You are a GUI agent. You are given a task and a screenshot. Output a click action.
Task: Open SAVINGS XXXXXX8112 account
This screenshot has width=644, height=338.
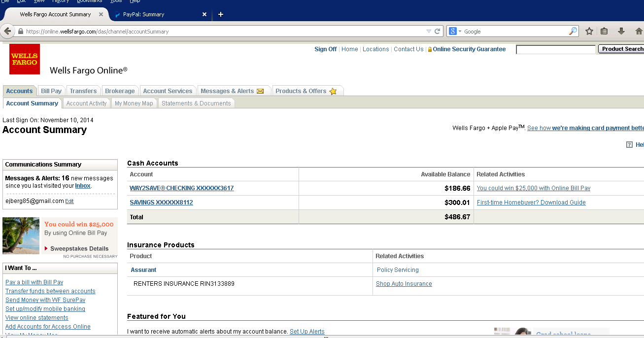click(x=161, y=203)
